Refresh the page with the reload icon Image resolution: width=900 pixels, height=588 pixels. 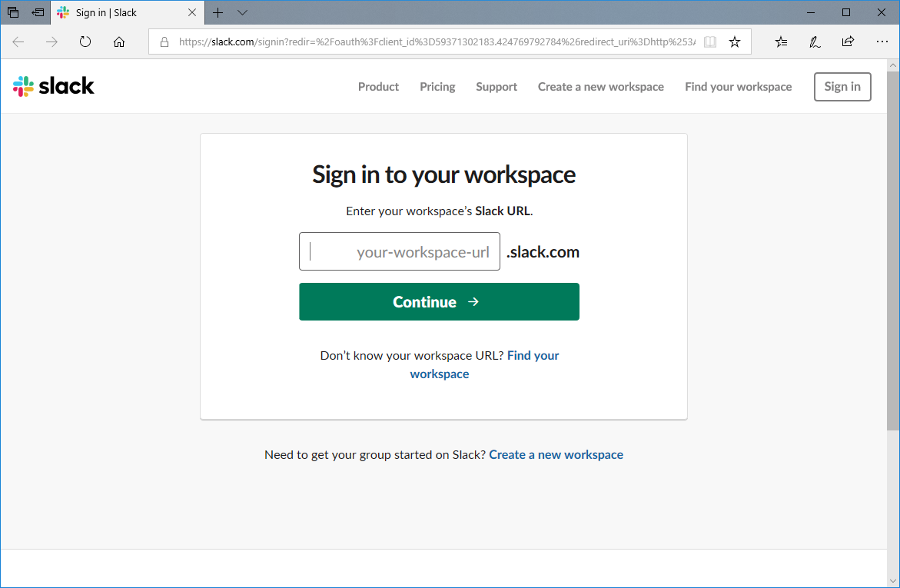click(x=85, y=42)
